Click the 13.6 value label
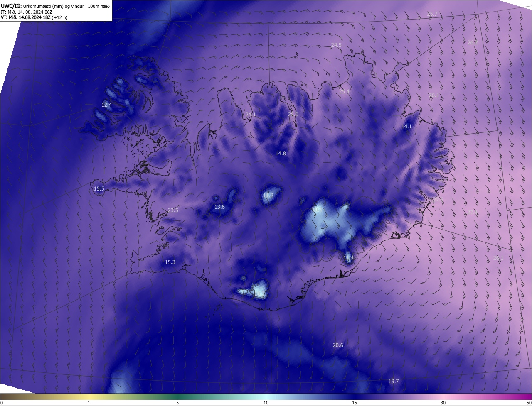Viewport: 532px width, 406px height. (x=219, y=207)
